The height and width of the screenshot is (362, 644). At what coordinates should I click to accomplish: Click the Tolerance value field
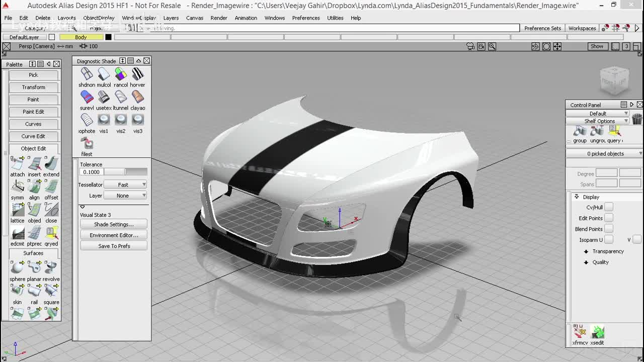92,172
